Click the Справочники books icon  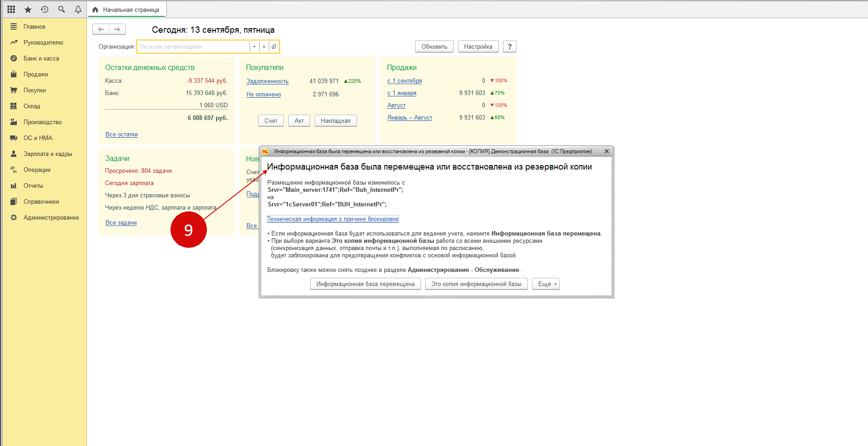click(x=14, y=201)
